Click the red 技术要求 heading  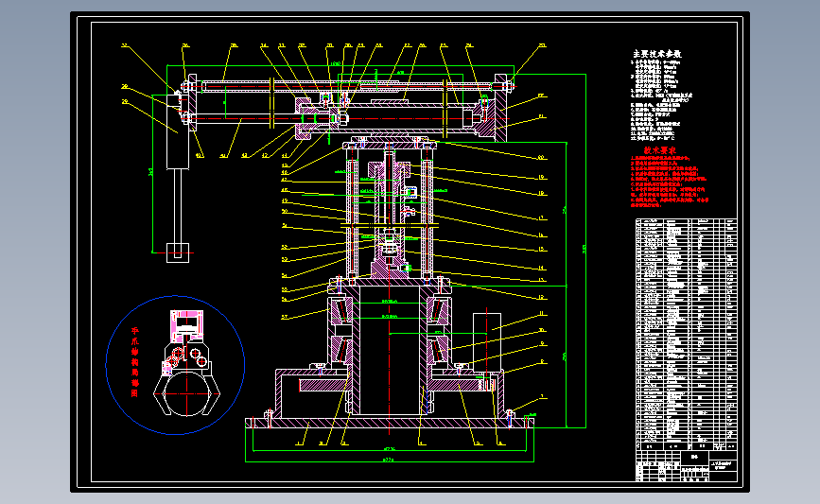659,150
